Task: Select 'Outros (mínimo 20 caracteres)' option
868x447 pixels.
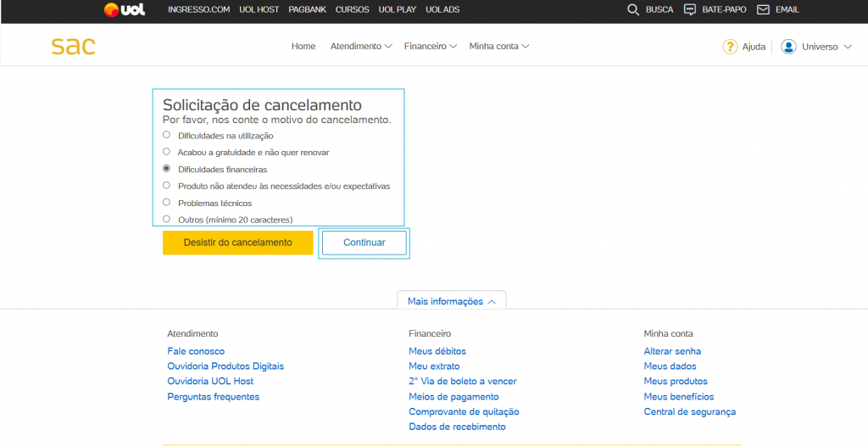Action: click(166, 219)
